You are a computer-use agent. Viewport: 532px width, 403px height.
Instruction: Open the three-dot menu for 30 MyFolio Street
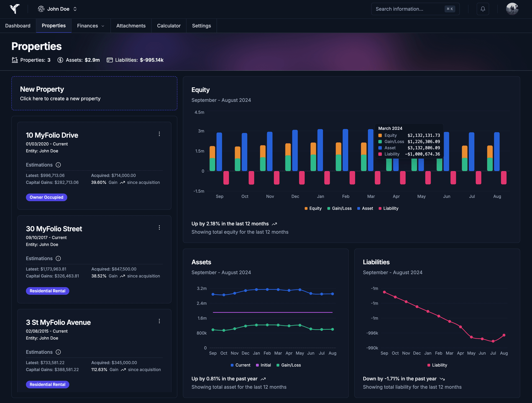click(159, 227)
